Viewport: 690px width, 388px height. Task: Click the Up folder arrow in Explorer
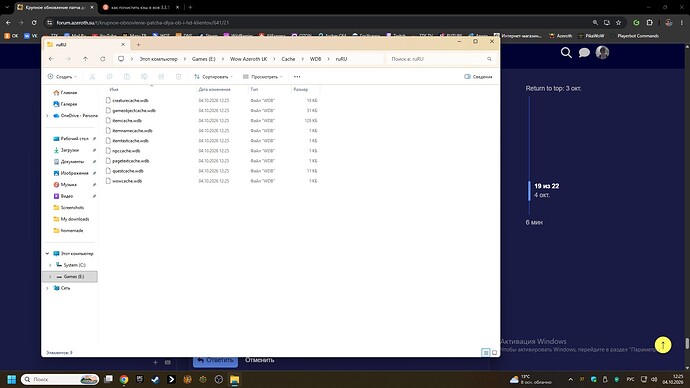point(85,59)
